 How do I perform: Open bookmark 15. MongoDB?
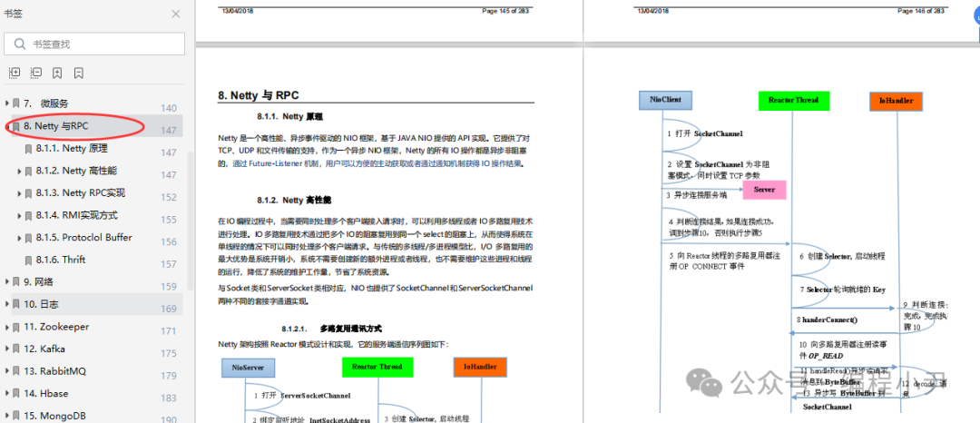pos(55,416)
